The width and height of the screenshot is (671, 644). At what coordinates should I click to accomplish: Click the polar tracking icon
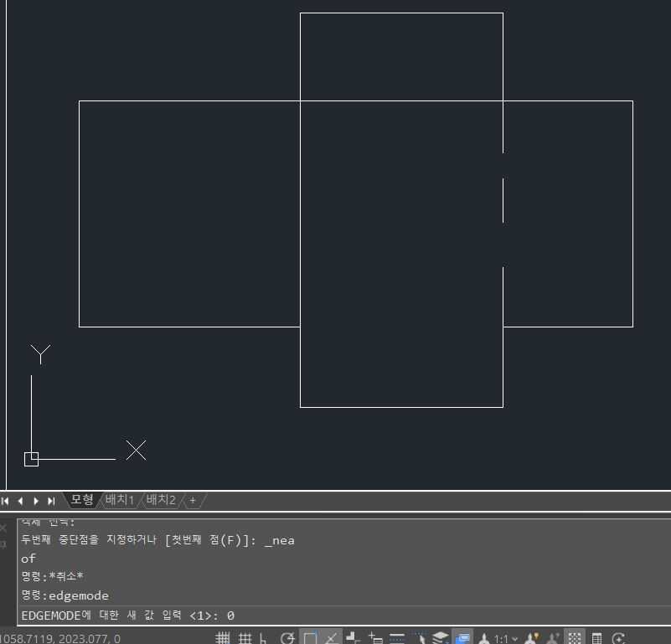(287, 639)
